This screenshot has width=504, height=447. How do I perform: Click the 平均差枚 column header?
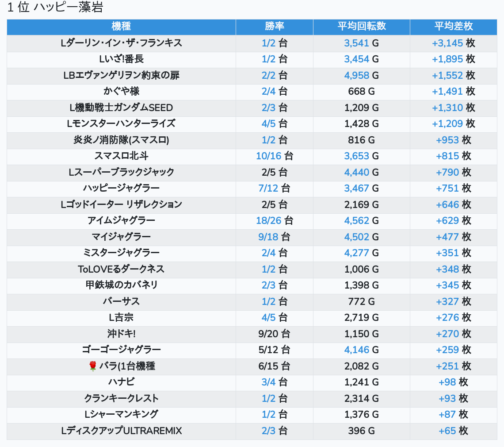[454, 27]
